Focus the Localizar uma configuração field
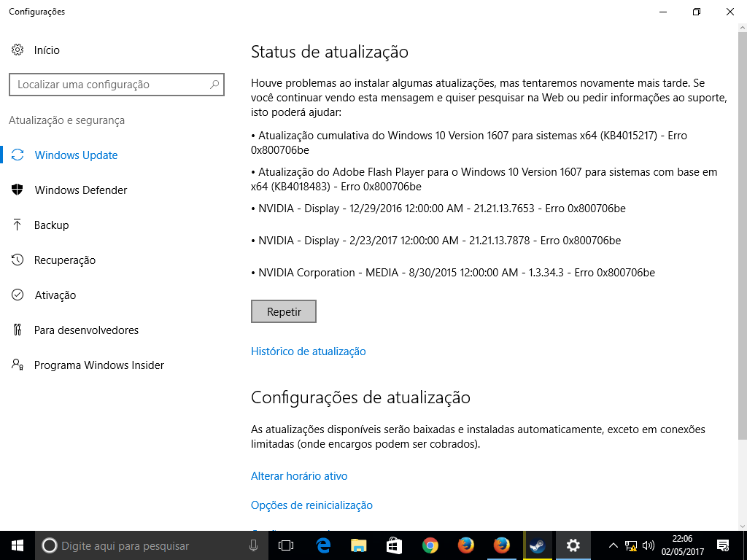The height and width of the screenshot is (560, 747). (117, 85)
